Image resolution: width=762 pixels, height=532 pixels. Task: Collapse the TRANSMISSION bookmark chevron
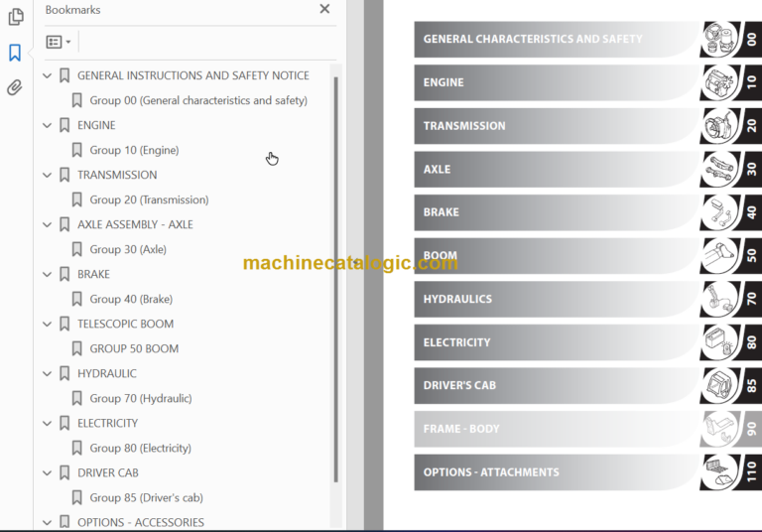(x=48, y=175)
